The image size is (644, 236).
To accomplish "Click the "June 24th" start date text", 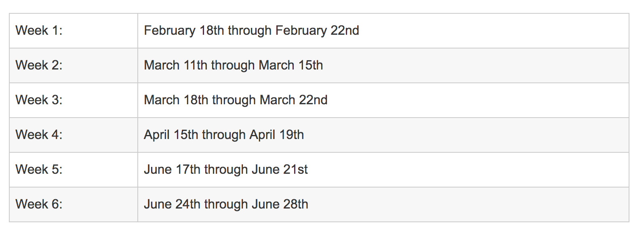I will pos(172,204).
